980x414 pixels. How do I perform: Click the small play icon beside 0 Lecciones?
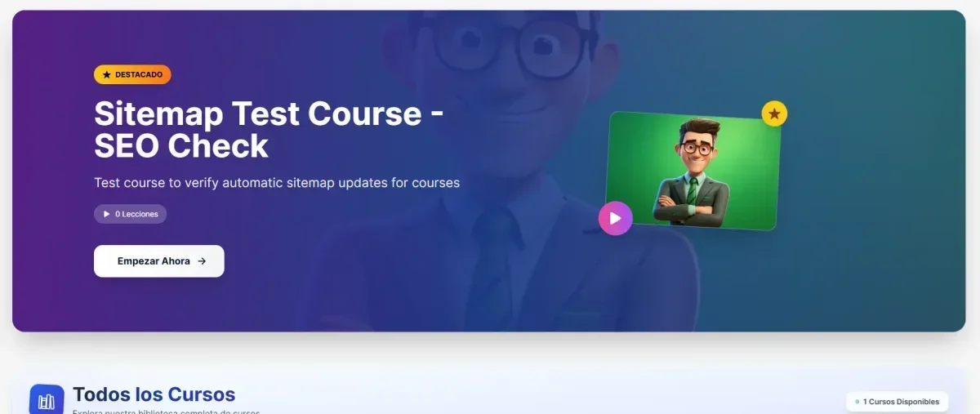[x=106, y=214]
